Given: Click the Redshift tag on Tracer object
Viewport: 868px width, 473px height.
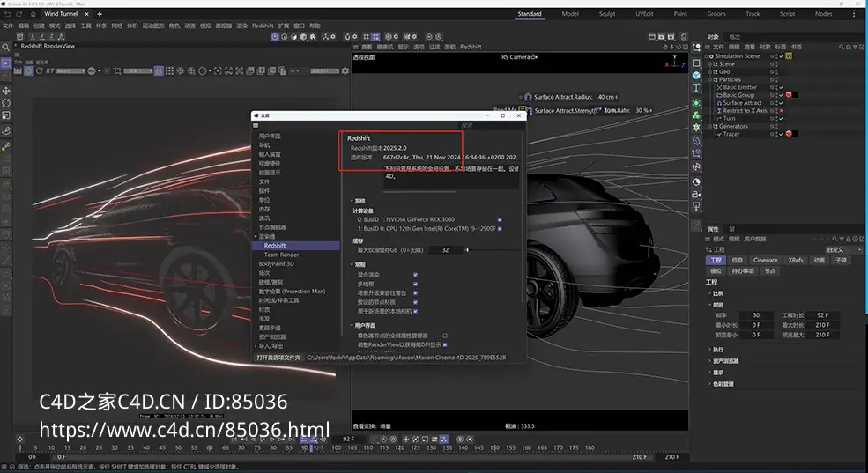Looking at the screenshot, I should 789,134.
